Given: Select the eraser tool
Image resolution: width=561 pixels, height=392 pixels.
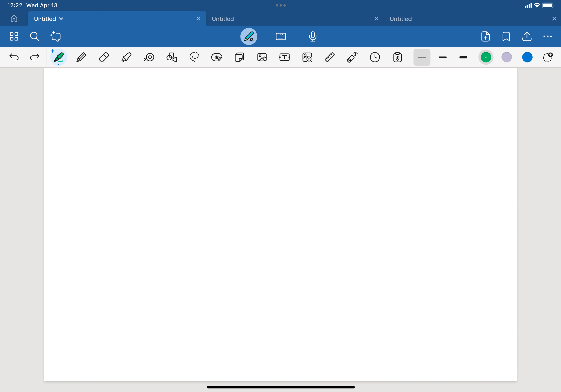Looking at the screenshot, I should 104,57.
